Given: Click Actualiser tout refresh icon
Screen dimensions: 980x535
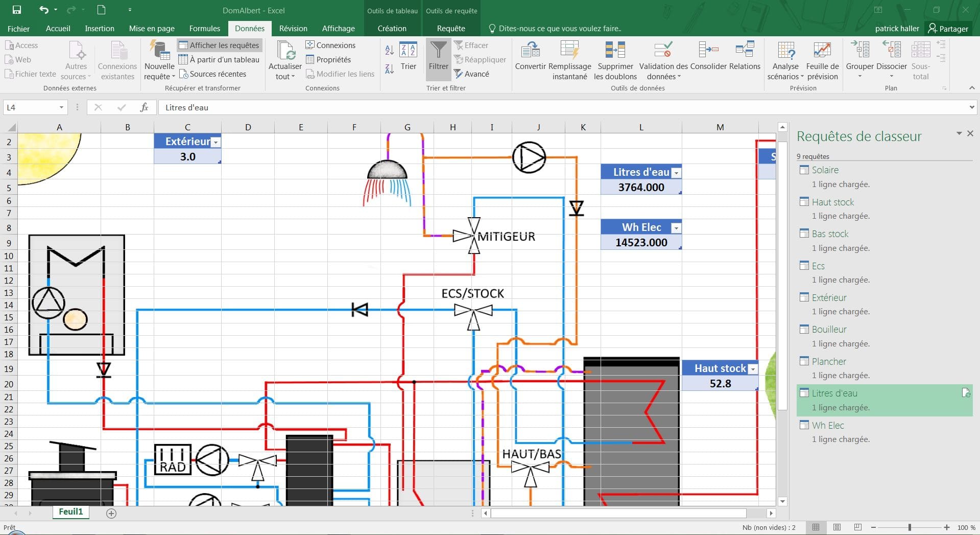Looking at the screenshot, I should click(x=285, y=51).
